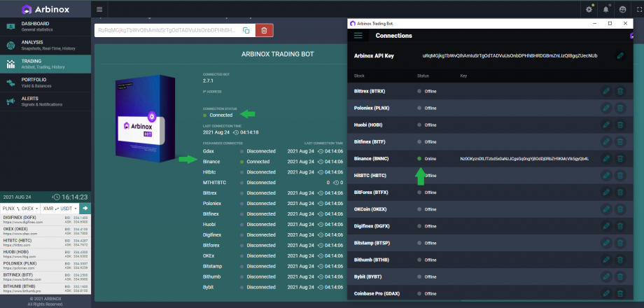The image size is (644, 308).
Task: Edit the Binance (BNNC) connection key
Action: point(606,158)
